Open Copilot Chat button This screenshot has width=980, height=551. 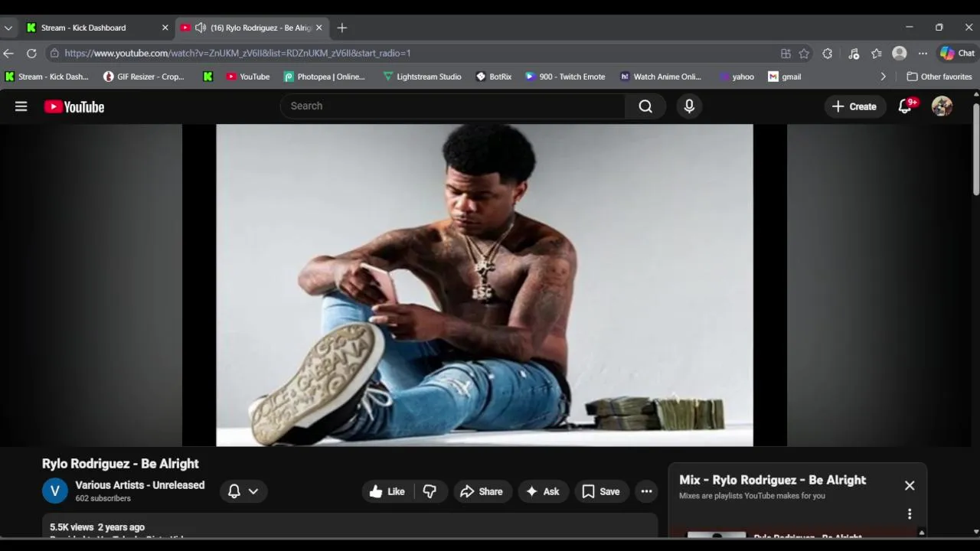[958, 54]
